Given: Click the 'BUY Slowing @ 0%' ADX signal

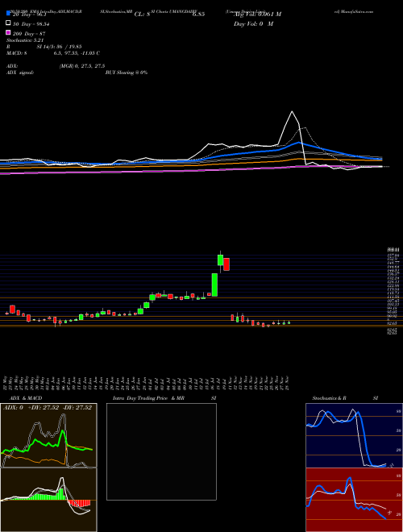Looking at the screenshot, I should [x=127, y=73].
